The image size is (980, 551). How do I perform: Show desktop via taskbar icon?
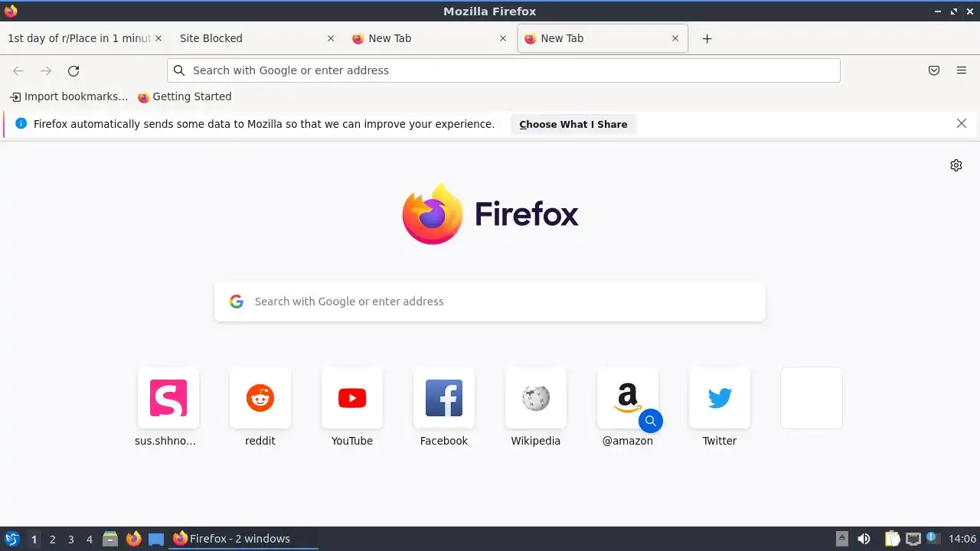[x=156, y=539]
